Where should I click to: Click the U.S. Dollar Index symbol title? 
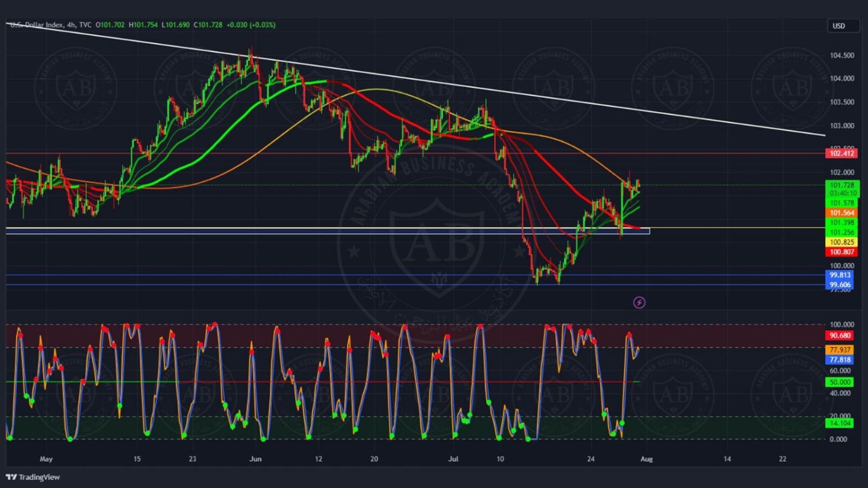(37, 25)
